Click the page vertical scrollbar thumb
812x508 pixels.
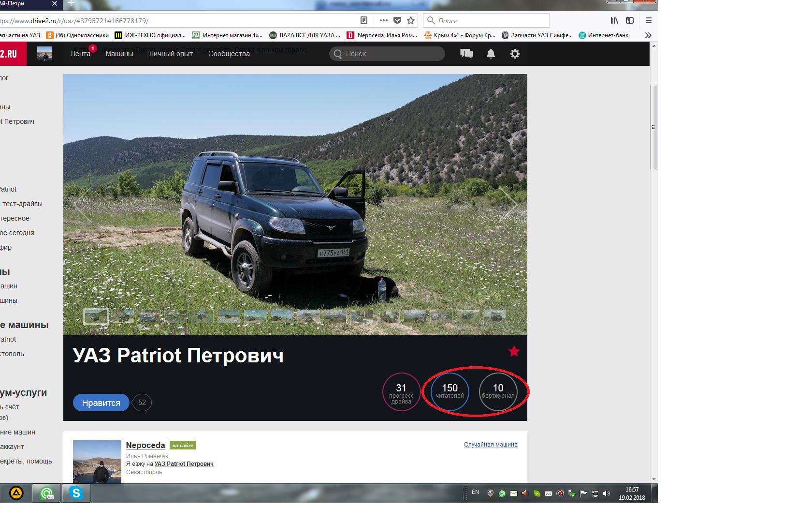point(653,127)
